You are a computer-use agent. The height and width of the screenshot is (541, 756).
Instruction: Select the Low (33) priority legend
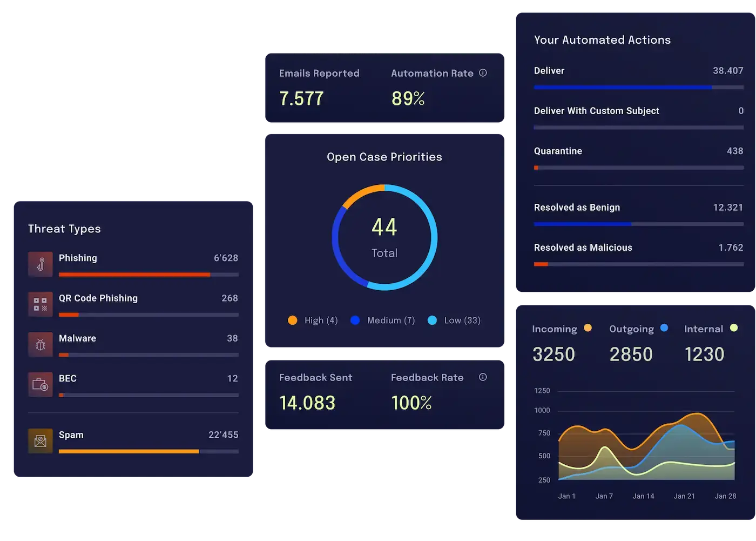tap(454, 320)
